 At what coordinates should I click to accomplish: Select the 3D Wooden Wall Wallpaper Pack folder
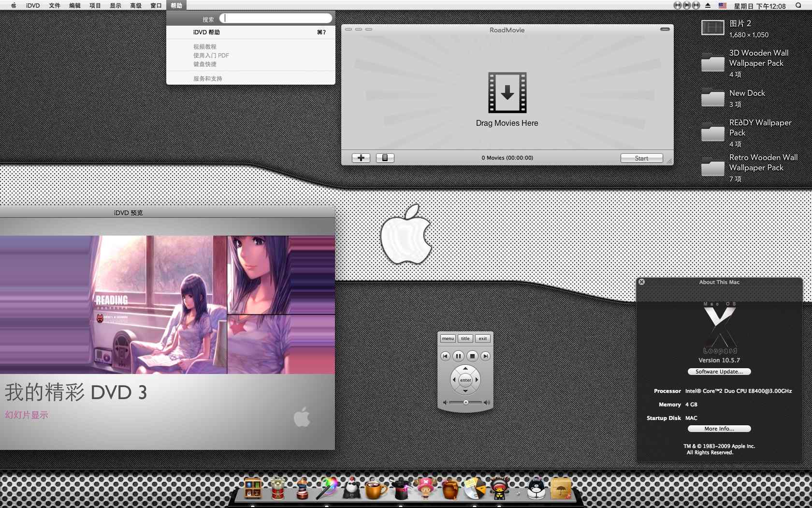[x=712, y=63]
